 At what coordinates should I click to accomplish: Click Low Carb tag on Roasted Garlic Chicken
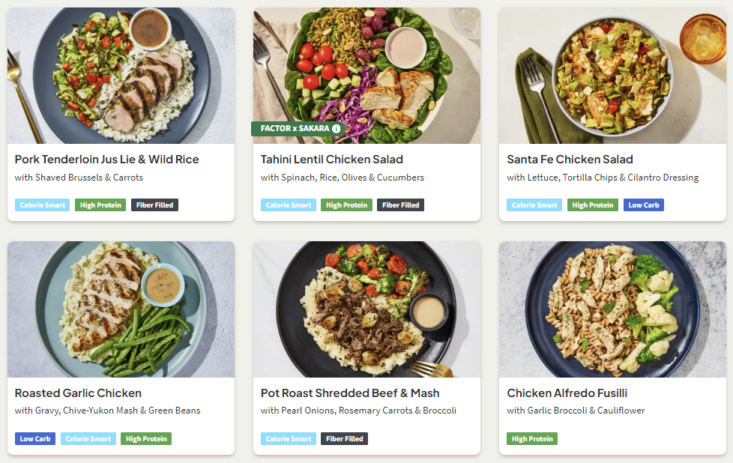[x=35, y=438]
